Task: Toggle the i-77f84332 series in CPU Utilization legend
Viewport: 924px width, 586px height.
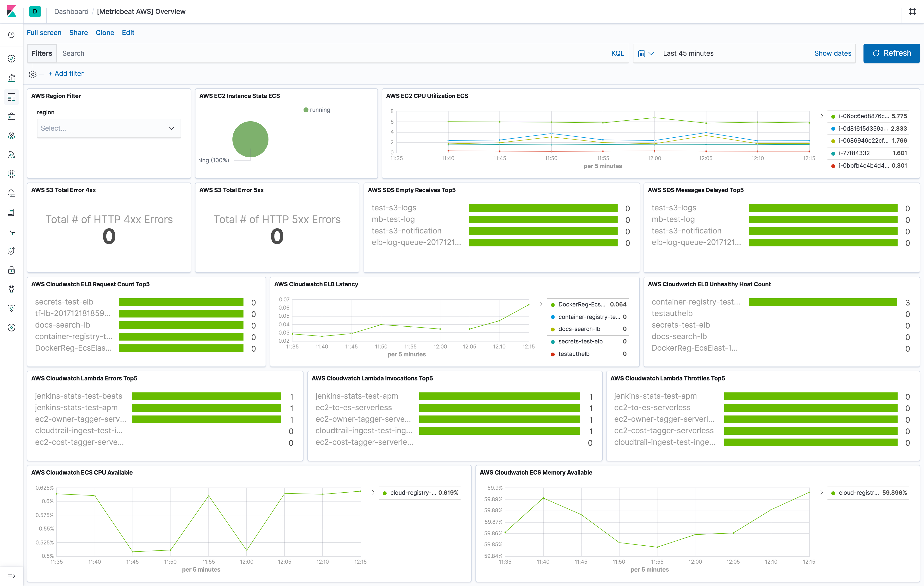Action: point(853,153)
